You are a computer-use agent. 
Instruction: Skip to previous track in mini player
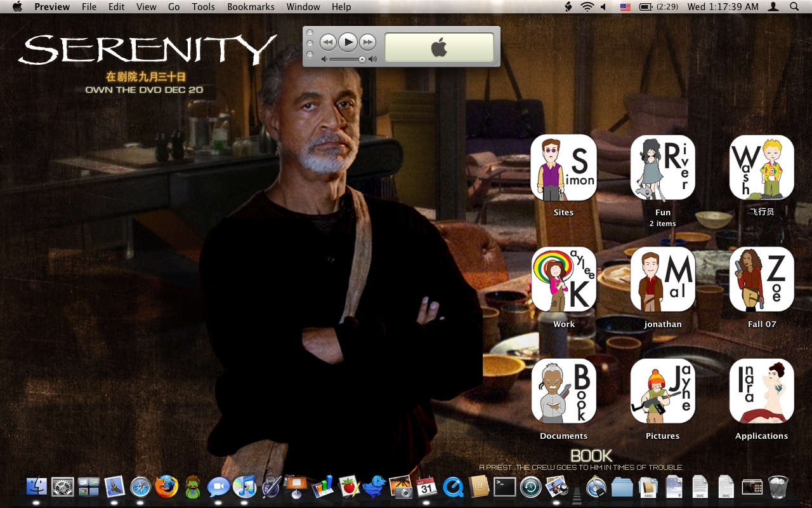coord(328,43)
